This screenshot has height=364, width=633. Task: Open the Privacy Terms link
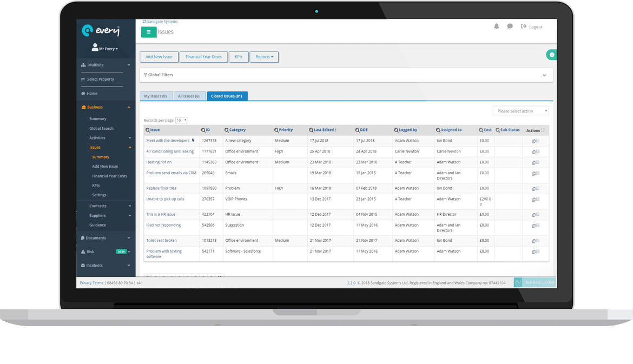point(91,282)
